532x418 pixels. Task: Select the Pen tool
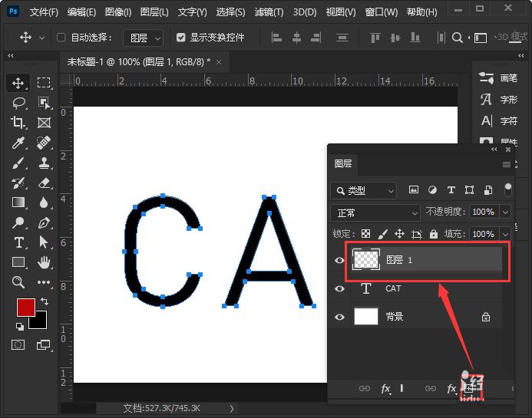44,222
